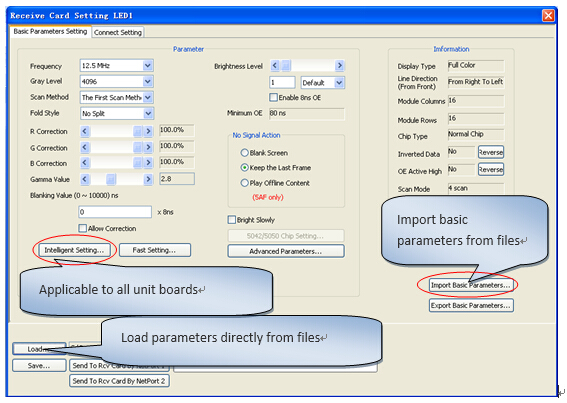Click the Line Direction value From Right To Left
The height and width of the screenshot is (403, 567).
476,82
